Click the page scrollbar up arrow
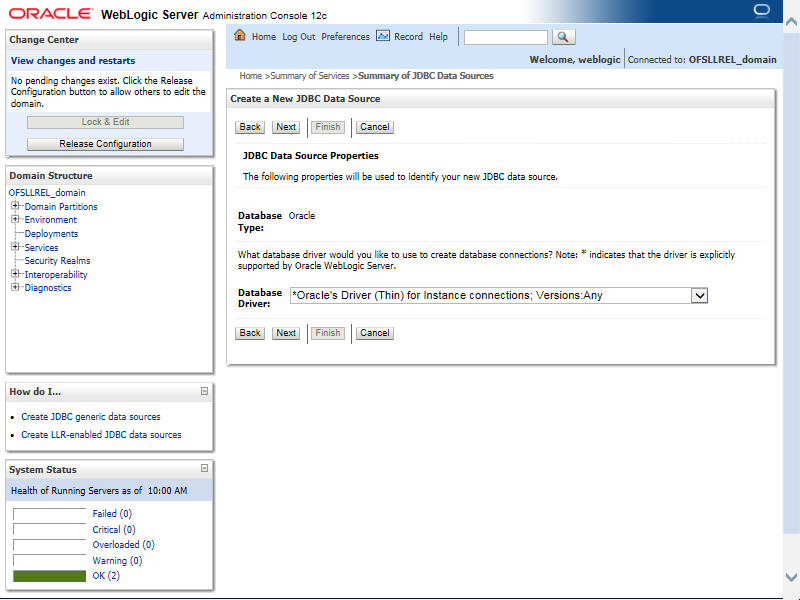This screenshot has height=600, width=800. point(791,22)
